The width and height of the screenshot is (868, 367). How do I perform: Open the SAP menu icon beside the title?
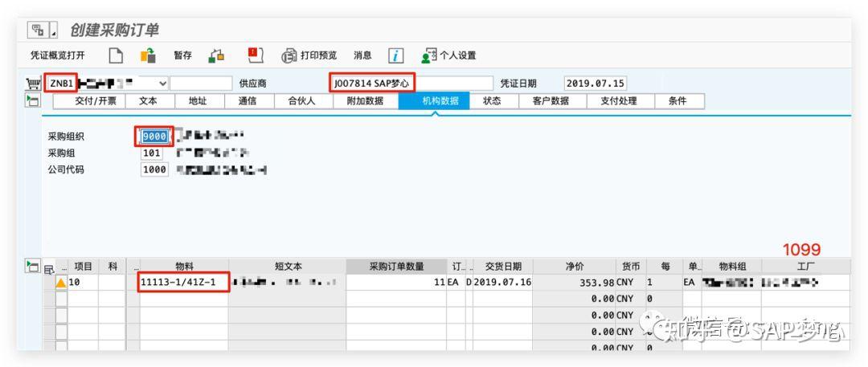click(38, 30)
